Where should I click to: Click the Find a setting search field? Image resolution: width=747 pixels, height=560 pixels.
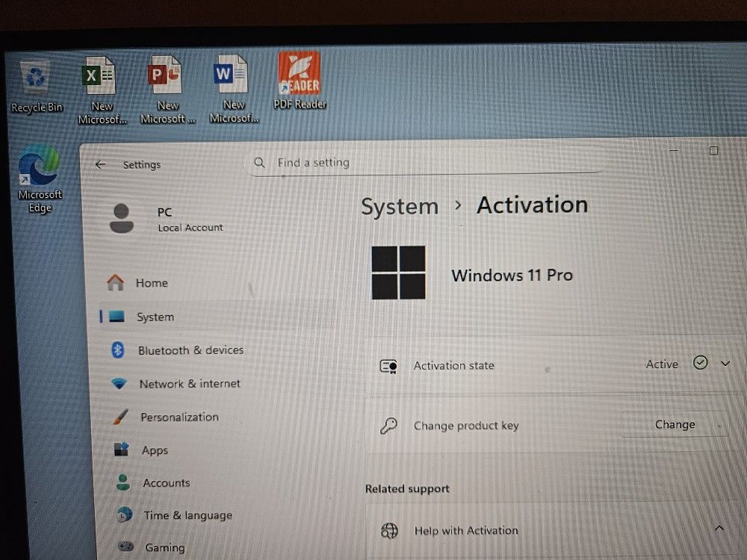pyautogui.click(x=314, y=162)
